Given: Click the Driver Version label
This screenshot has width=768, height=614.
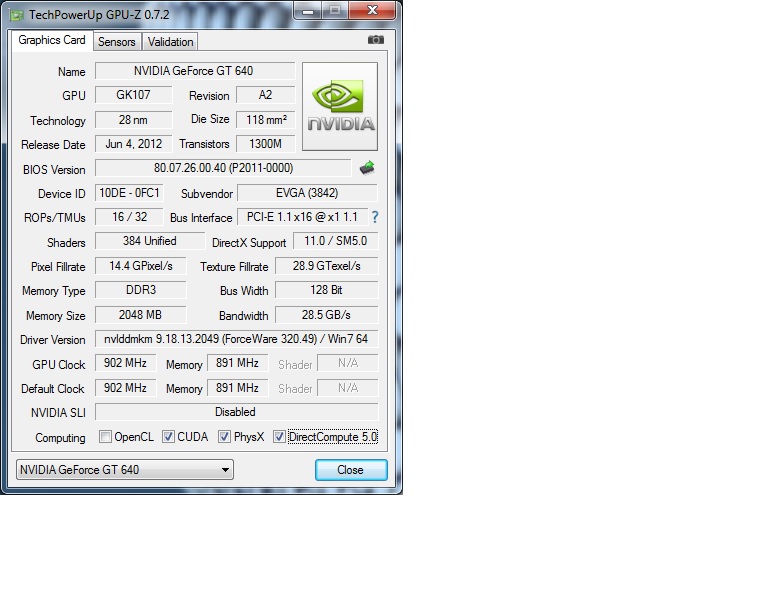Looking at the screenshot, I should (x=52, y=340).
